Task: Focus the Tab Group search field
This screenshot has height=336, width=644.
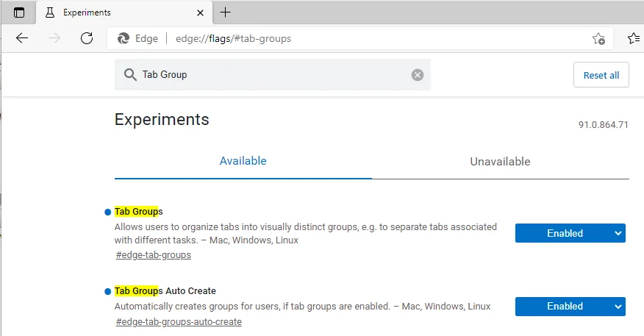Action: 273,75
